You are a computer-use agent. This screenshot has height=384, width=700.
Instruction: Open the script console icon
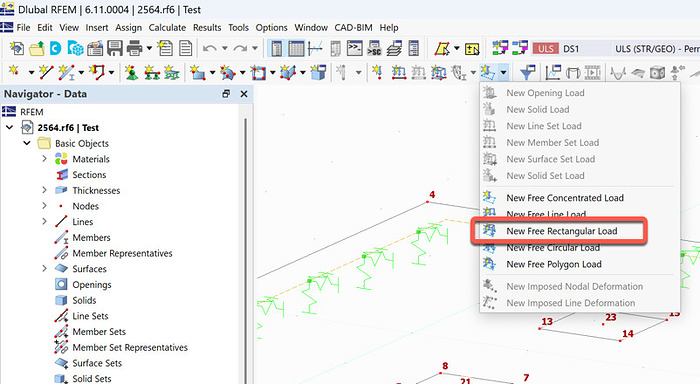354,48
